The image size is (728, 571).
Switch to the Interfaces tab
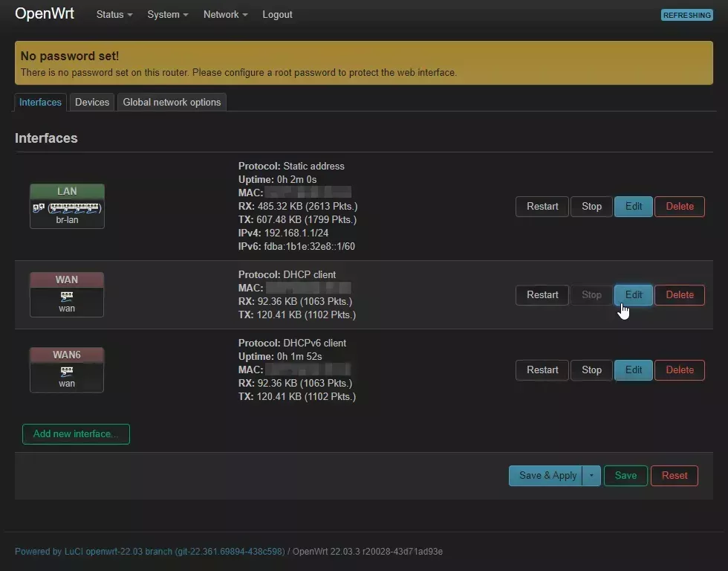(40, 102)
